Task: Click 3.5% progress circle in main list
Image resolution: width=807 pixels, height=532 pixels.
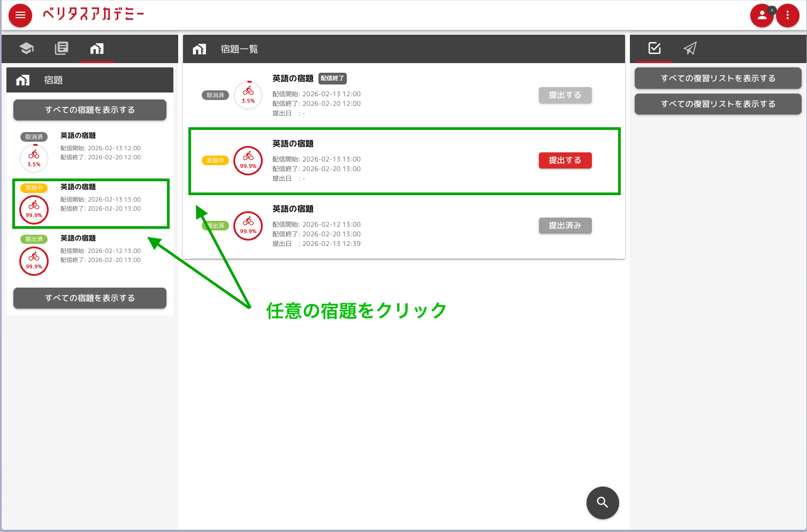Action: (248, 95)
